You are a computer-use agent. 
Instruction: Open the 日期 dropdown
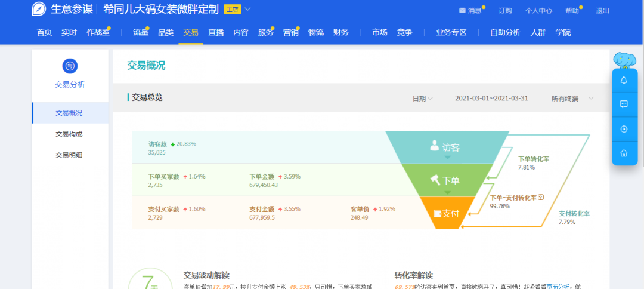[x=423, y=99]
